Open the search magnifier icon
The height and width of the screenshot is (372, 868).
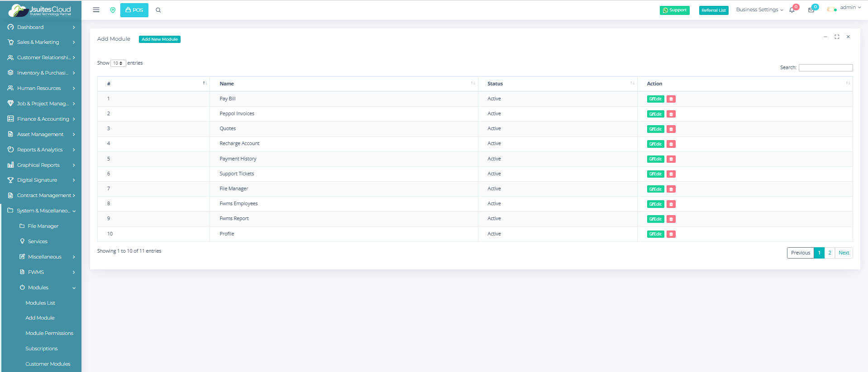point(158,10)
